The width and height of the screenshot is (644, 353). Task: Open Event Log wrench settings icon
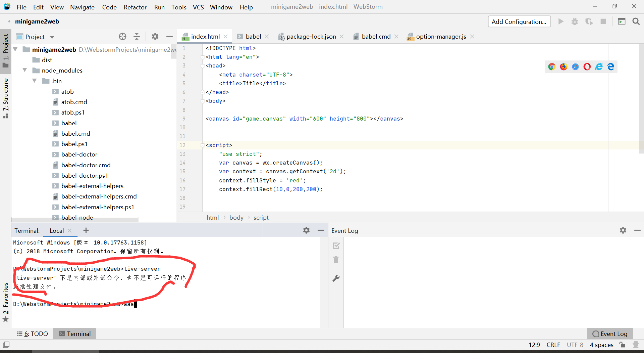pos(336,278)
